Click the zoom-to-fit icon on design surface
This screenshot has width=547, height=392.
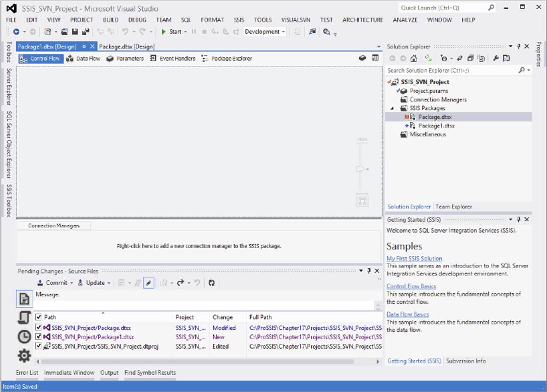[362, 201]
